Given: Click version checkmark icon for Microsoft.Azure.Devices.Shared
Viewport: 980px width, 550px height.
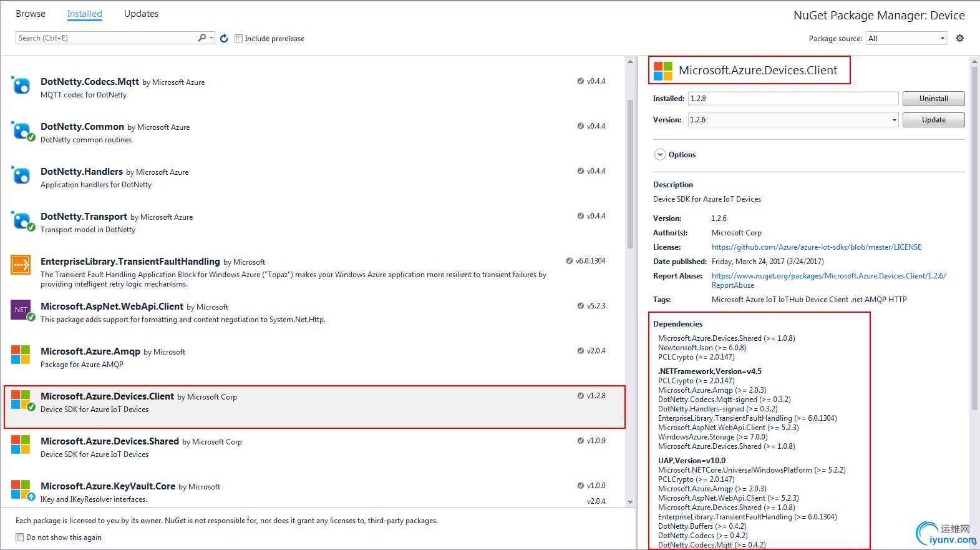Looking at the screenshot, I should [x=581, y=441].
